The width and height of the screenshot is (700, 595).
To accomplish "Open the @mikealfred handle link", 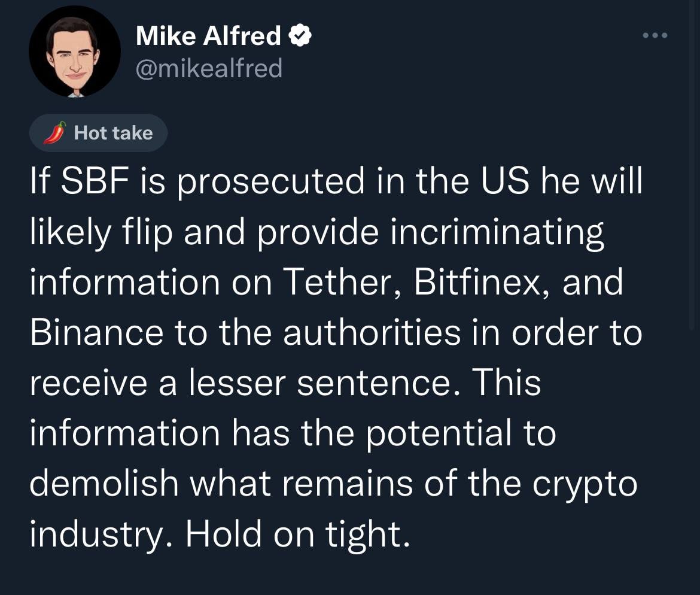I will pyautogui.click(x=209, y=69).
